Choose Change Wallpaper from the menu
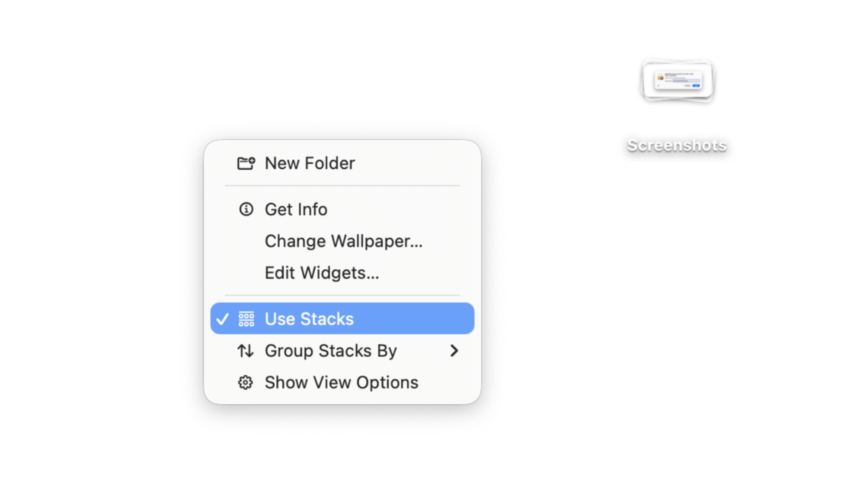The width and height of the screenshot is (868, 484). 344,241
